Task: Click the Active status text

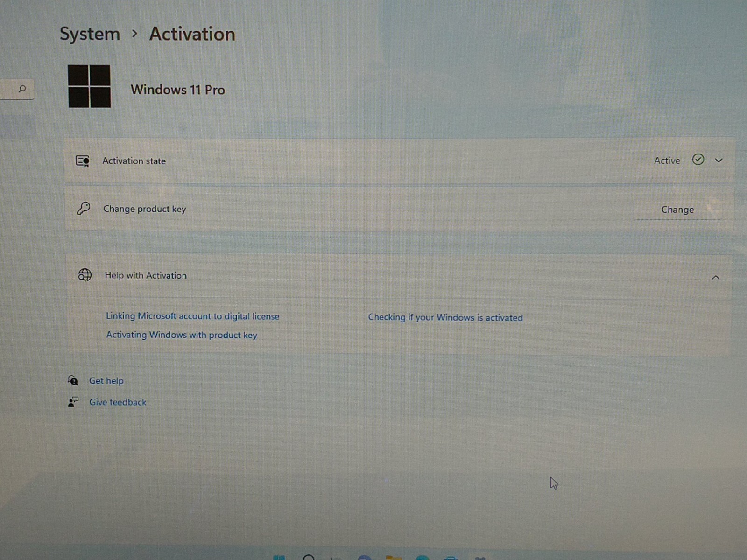Action: [x=667, y=161]
